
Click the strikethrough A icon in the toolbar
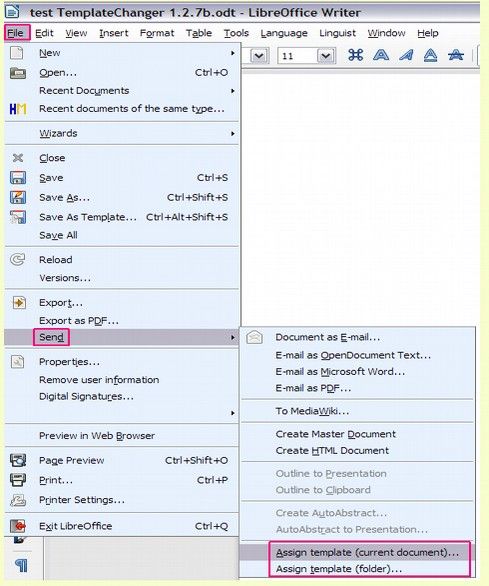coord(456,55)
